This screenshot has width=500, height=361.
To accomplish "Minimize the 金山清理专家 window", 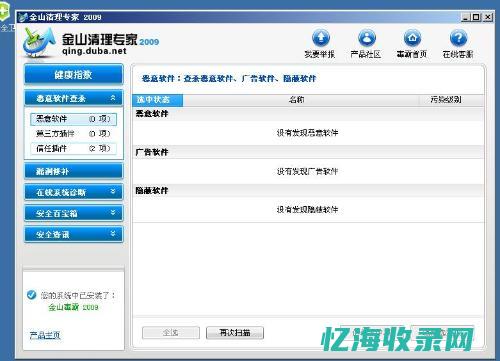I will pyautogui.click(x=466, y=17).
